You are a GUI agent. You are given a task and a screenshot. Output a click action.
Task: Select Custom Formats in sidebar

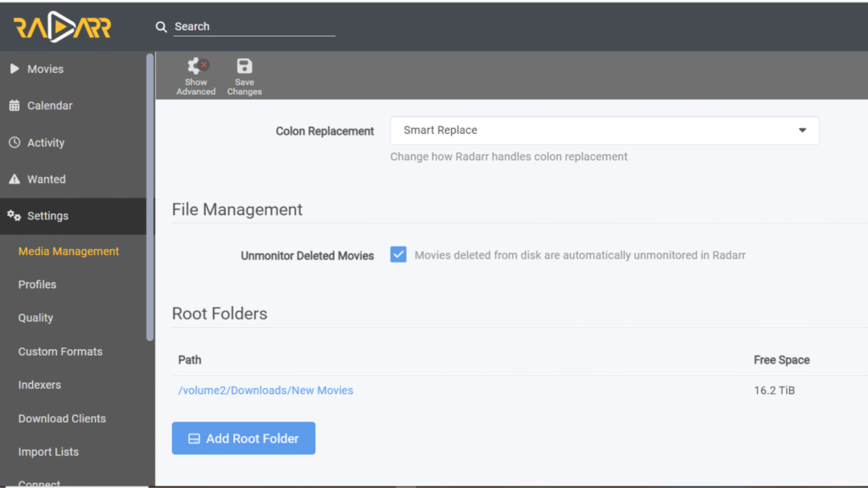60,352
